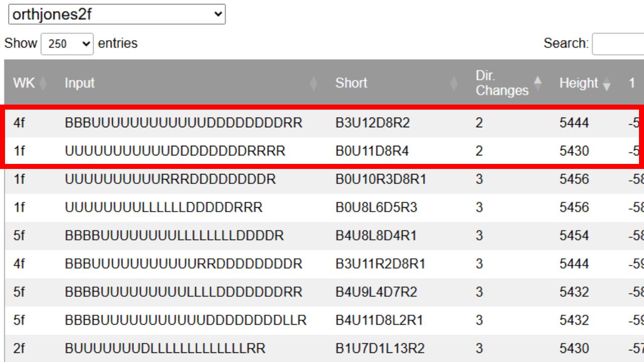Expand the Show entries count dropdown
Screen dimensions: 644x362
pos(67,44)
